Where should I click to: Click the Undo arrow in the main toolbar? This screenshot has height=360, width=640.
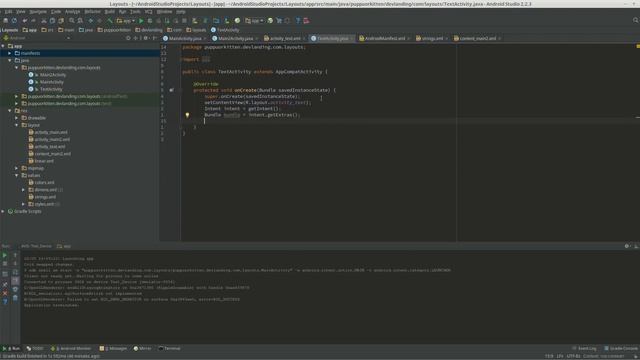point(25,20)
